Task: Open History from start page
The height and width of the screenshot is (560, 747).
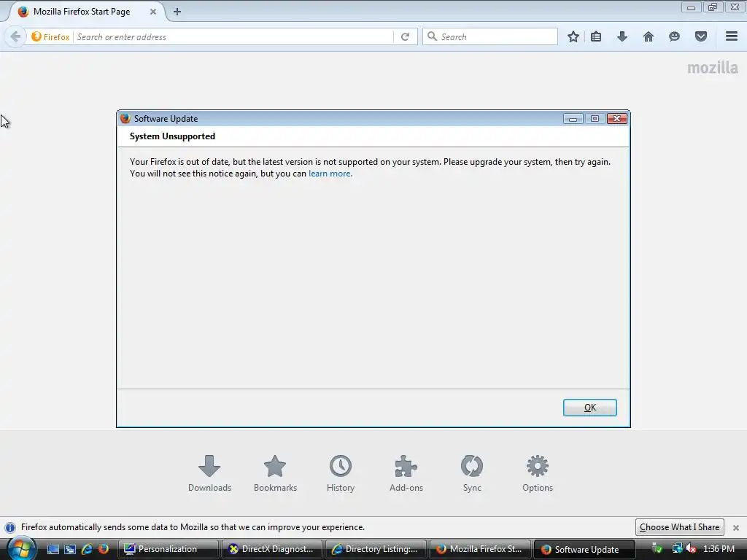Action: click(341, 473)
